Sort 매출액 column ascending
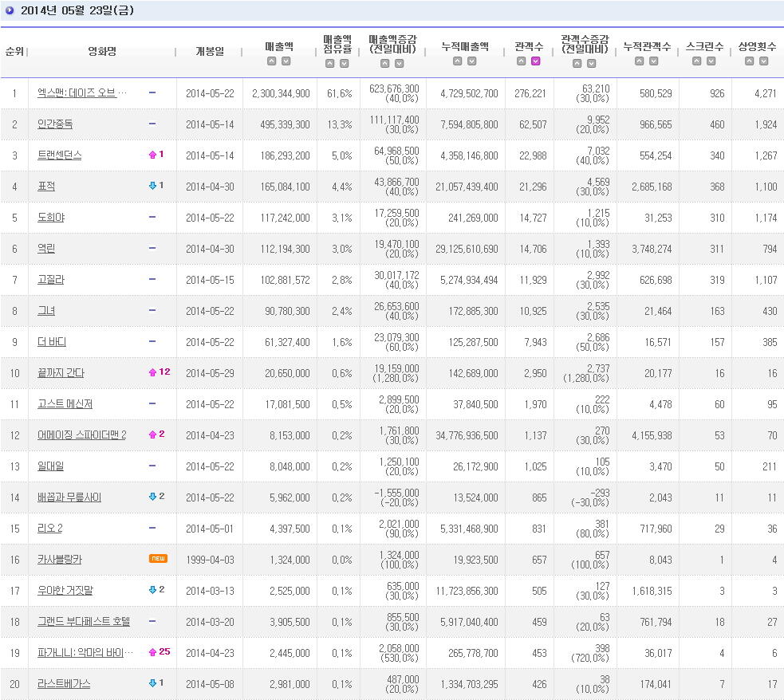 [x=271, y=61]
